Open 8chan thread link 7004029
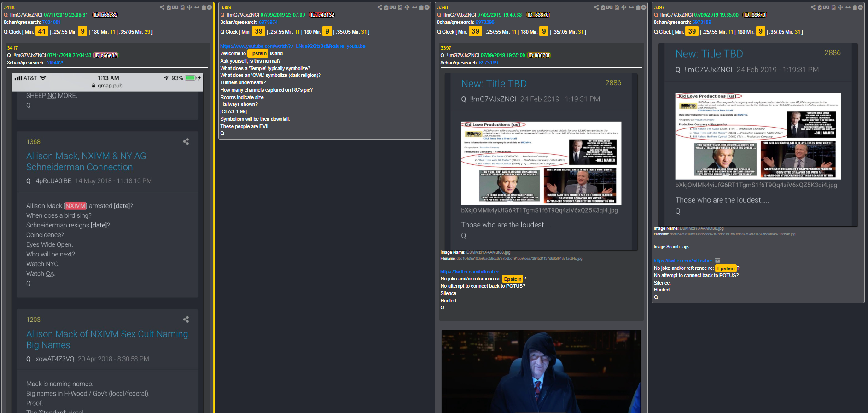868x413 pixels. [x=55, y=63]
